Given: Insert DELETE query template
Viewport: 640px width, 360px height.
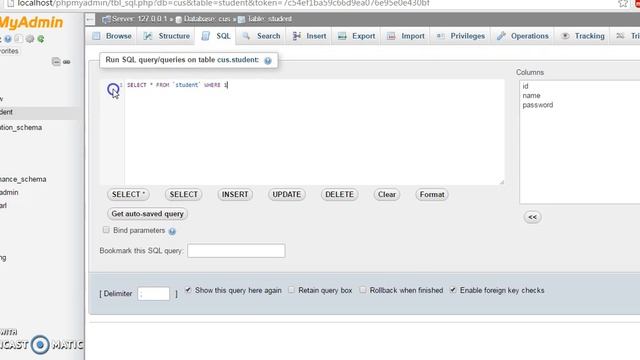Looking at the screenshot, I should click(x=340, y=195).
